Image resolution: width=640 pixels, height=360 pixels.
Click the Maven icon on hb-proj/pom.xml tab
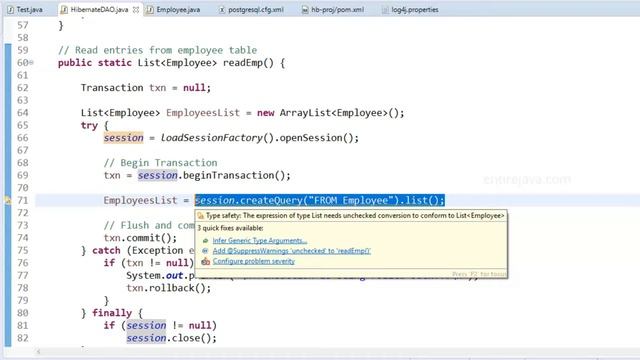click(305, 9)
